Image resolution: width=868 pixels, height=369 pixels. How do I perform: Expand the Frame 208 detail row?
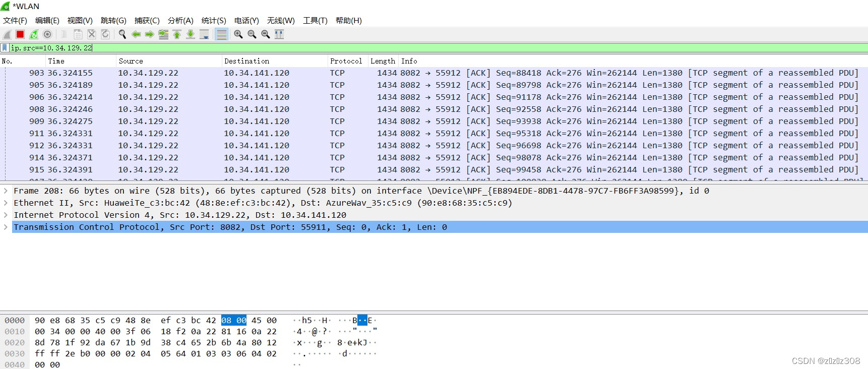6,191
